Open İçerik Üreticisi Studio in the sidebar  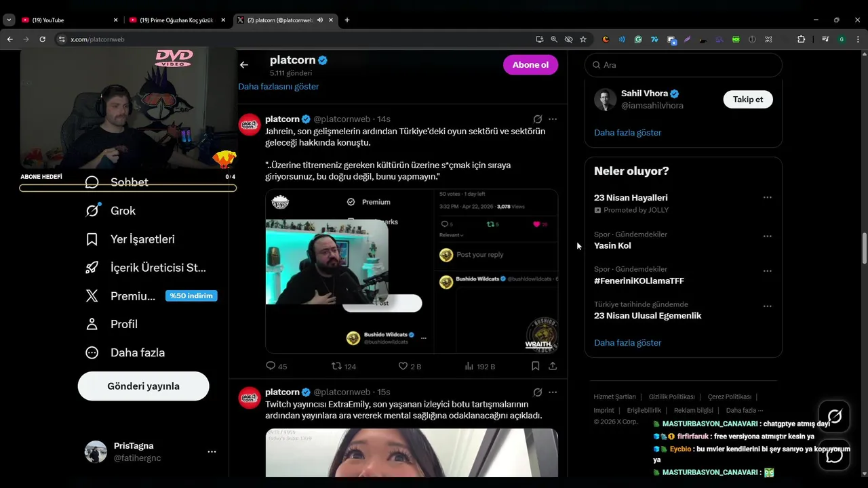pyautogui.click(x=146, y=268)
